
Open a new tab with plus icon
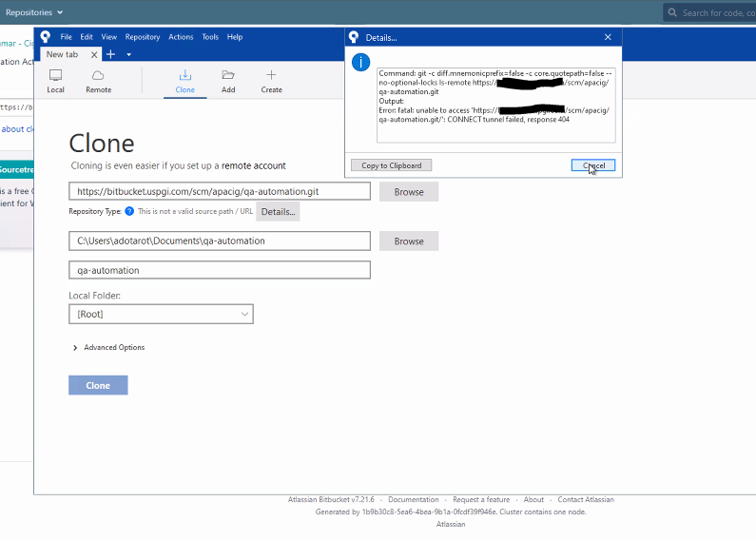click(110, 54)
